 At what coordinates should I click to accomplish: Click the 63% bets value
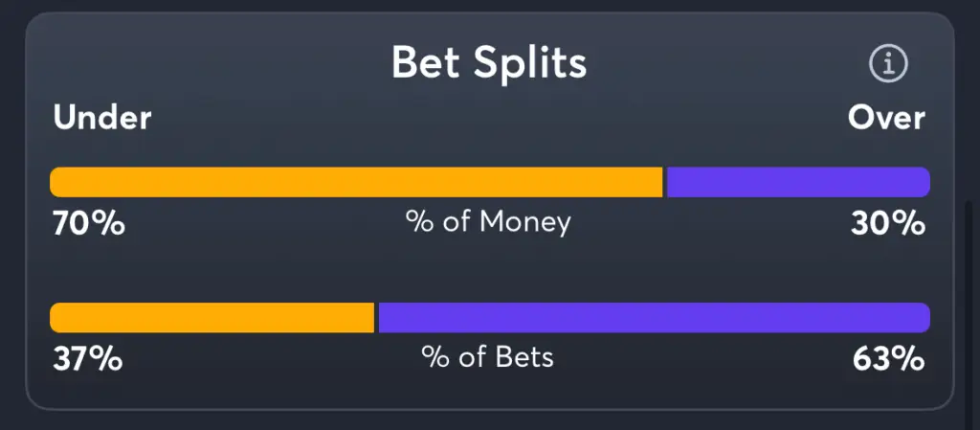click(x=888, y=359)
